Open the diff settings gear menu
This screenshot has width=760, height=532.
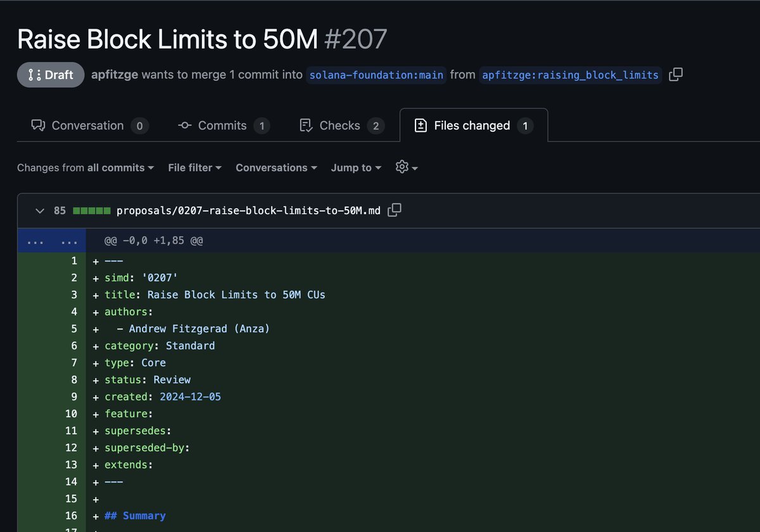click(x=406, y=167)
